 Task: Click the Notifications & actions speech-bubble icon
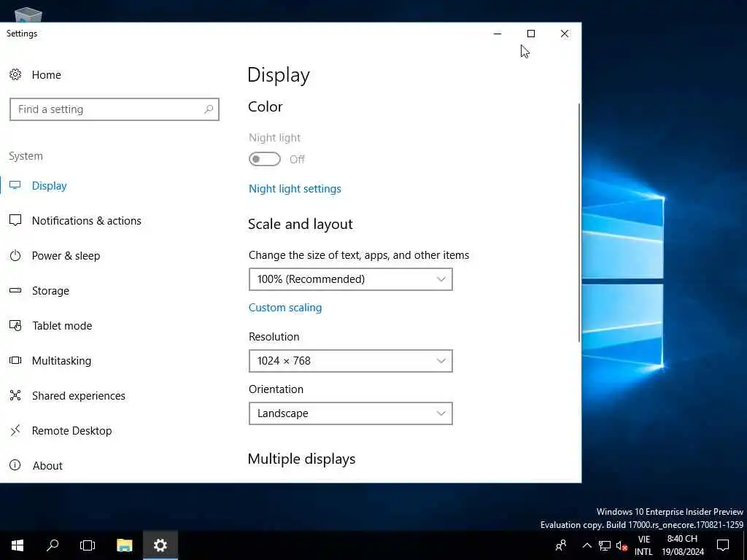click(15, 220)
